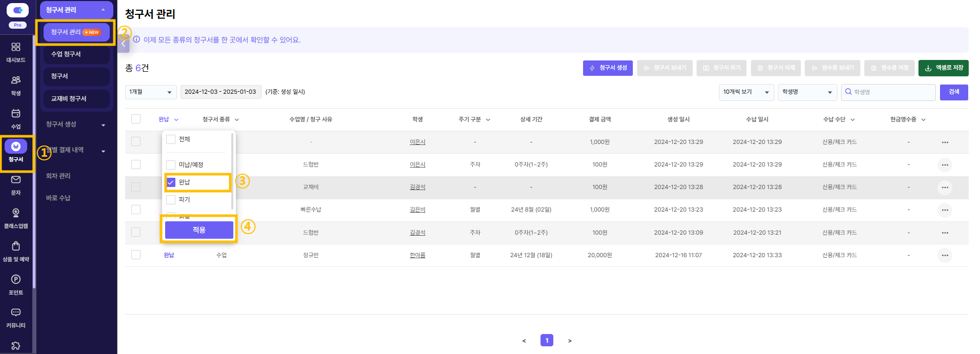Collapse the sidebar with the arrow handle
This screenshot has height=354, width=980.
123,44
